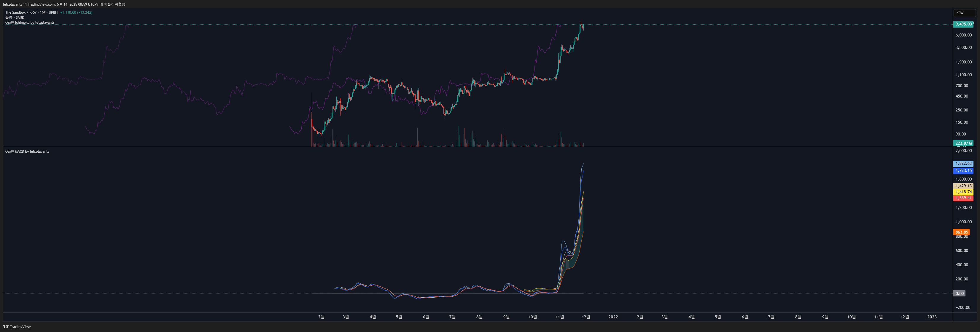Click the yellow 1,418.74 value label
This screenshot has width=980, height=332.
963,192
